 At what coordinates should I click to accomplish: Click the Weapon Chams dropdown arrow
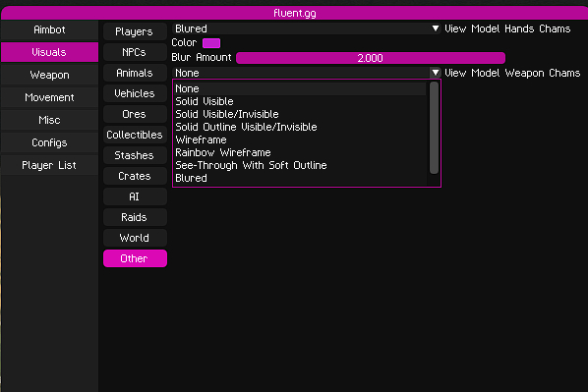(x=436, y=73)
